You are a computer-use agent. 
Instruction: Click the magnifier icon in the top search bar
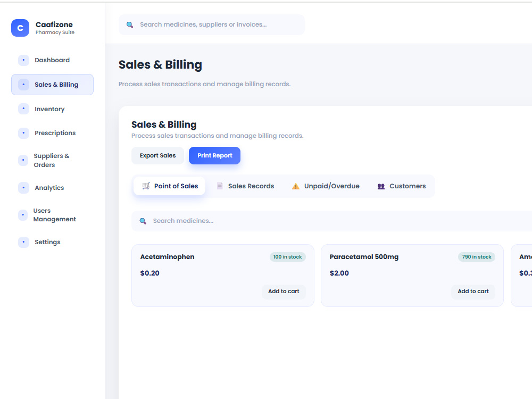(130, 25)
